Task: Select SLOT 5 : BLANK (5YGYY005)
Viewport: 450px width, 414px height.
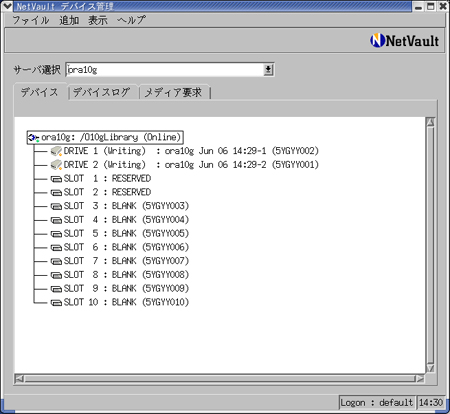Action: tap(126, 234)
